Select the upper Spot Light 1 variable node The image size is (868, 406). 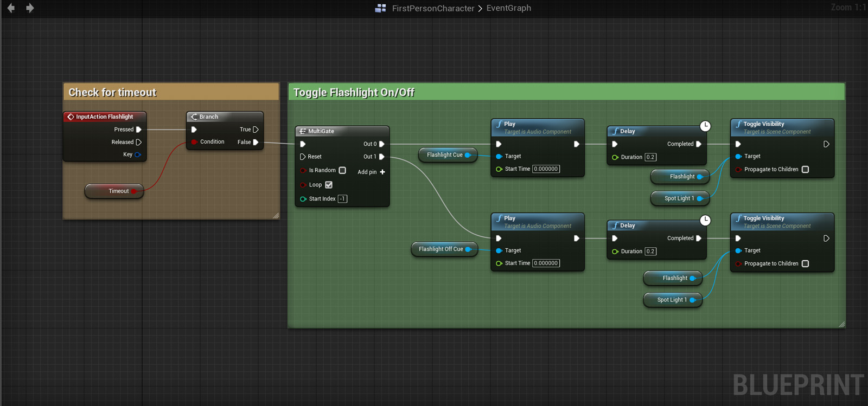tap(680, 198)
